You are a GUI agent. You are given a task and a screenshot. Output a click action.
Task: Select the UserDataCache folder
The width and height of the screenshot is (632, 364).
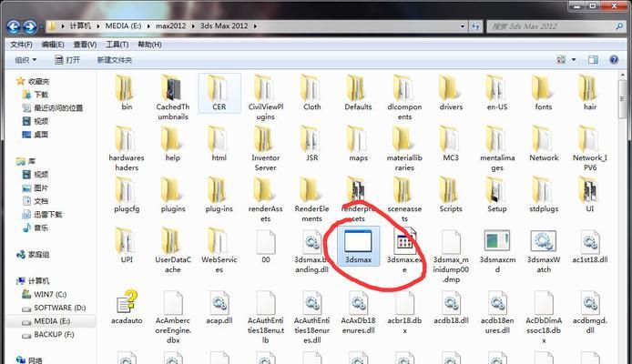[x=173, y=250]
